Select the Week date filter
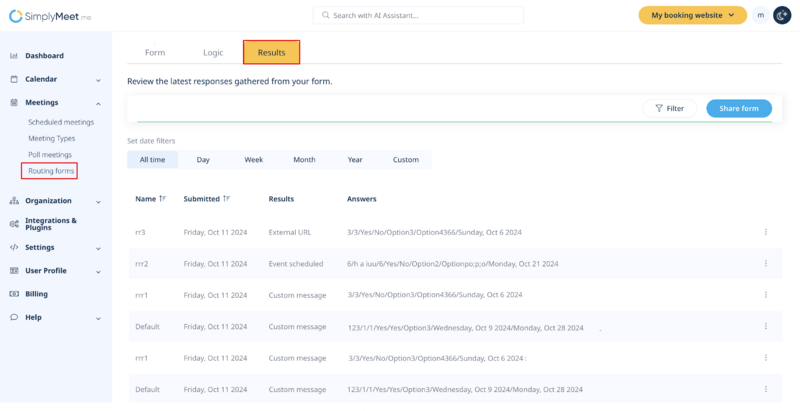The width and height of the screenshot is (800, 411). (x=254, y=160)
